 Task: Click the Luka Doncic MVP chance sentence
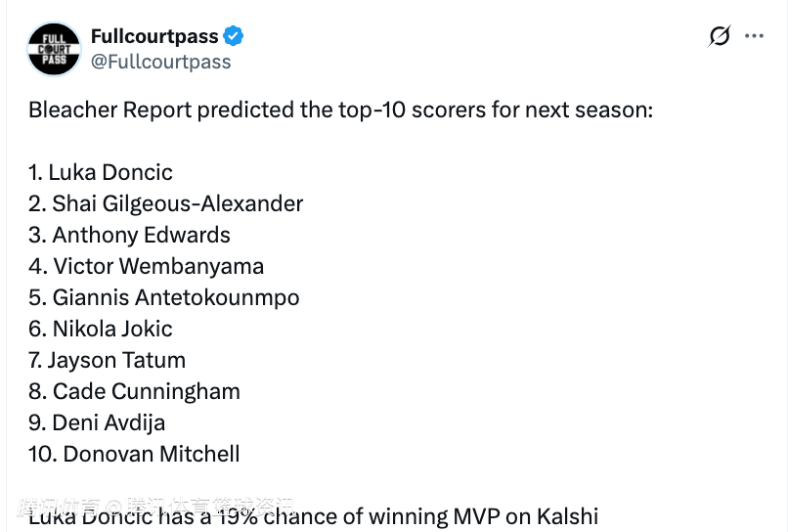point(314,516)
